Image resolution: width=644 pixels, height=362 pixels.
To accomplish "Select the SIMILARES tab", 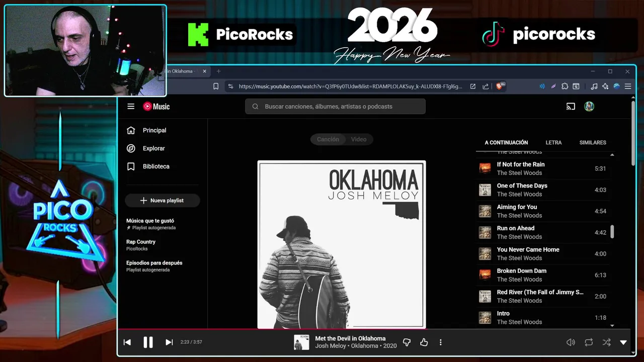I will click(x=593, y=143).
